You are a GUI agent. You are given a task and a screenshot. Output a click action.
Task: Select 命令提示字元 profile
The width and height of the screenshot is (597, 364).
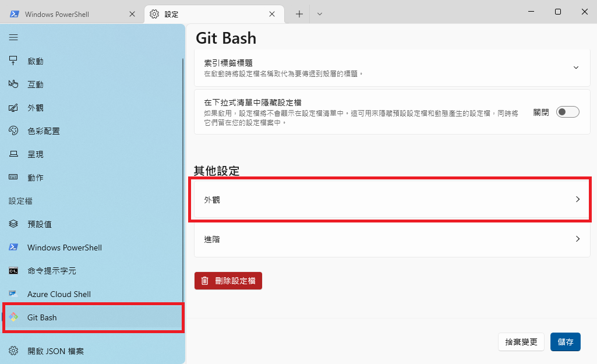(93, 271)
